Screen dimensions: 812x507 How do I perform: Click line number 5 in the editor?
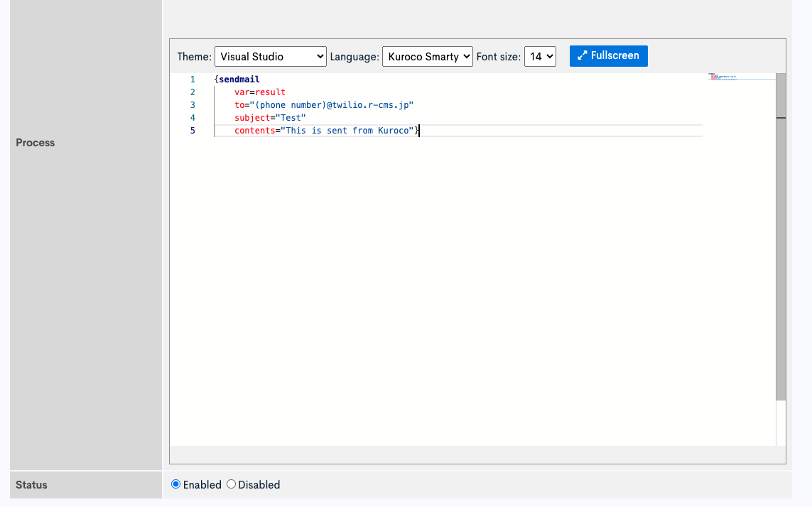tap(193, 131)
